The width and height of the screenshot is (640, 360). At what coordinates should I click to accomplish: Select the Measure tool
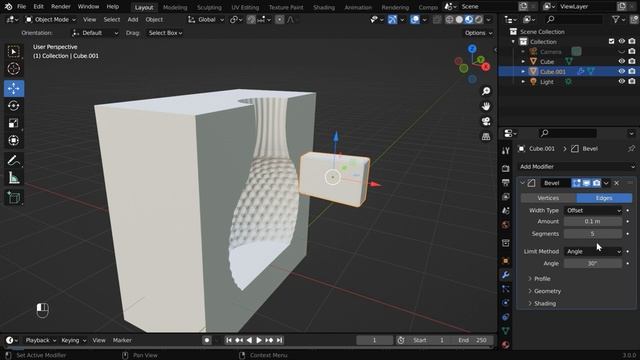point(13,178)
